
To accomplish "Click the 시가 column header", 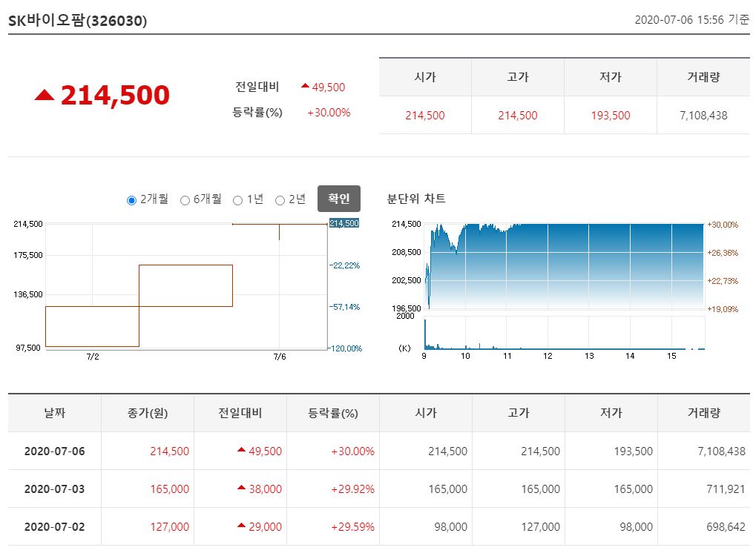I will pyautogui.click(x=424, y=413).
